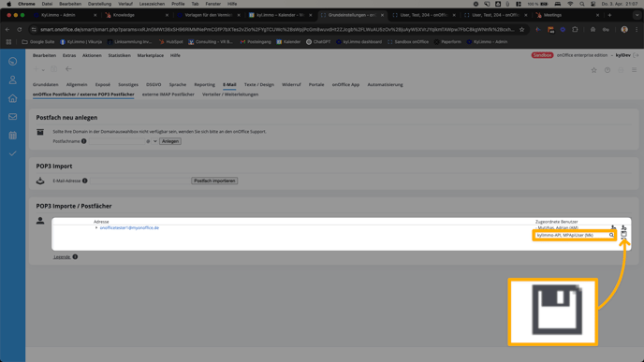
Task: Click logout icon next to kylDev
Action: (637, 55)
